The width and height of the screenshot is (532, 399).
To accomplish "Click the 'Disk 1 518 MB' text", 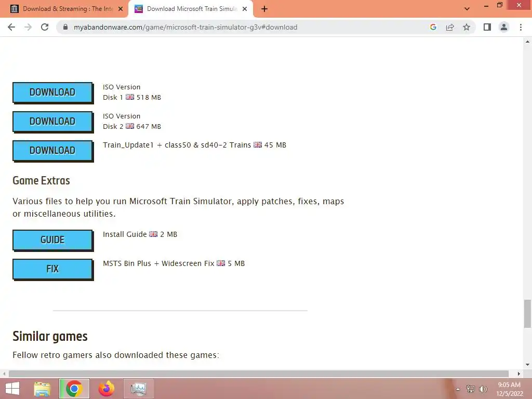I will tap(132, 97).
